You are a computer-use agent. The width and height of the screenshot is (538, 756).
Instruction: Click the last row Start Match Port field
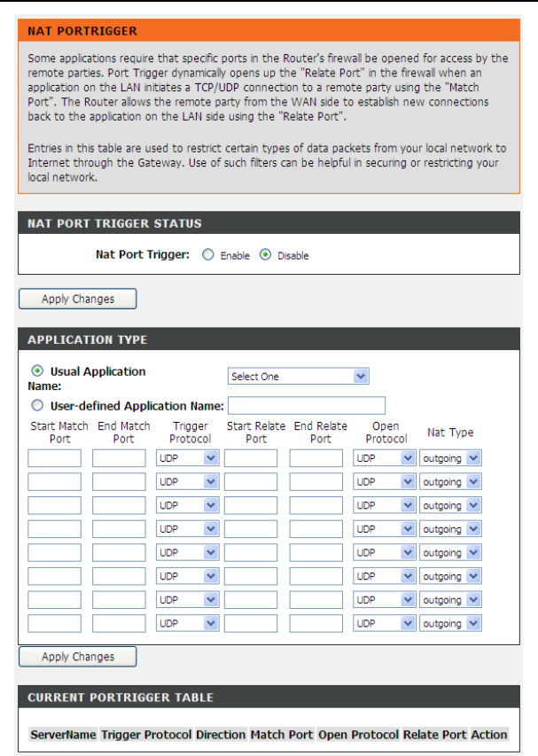pos(54,623)
